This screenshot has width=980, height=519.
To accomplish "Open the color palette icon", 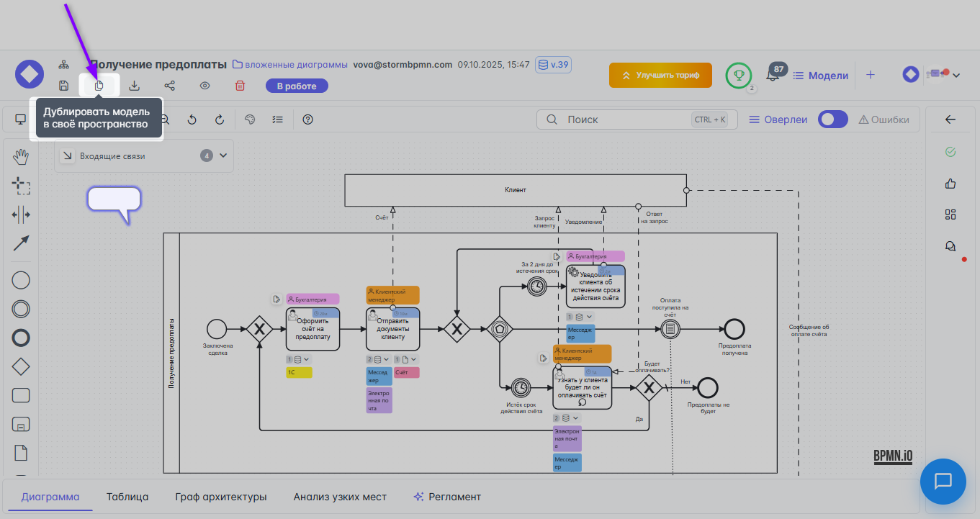I will (250, 119).
